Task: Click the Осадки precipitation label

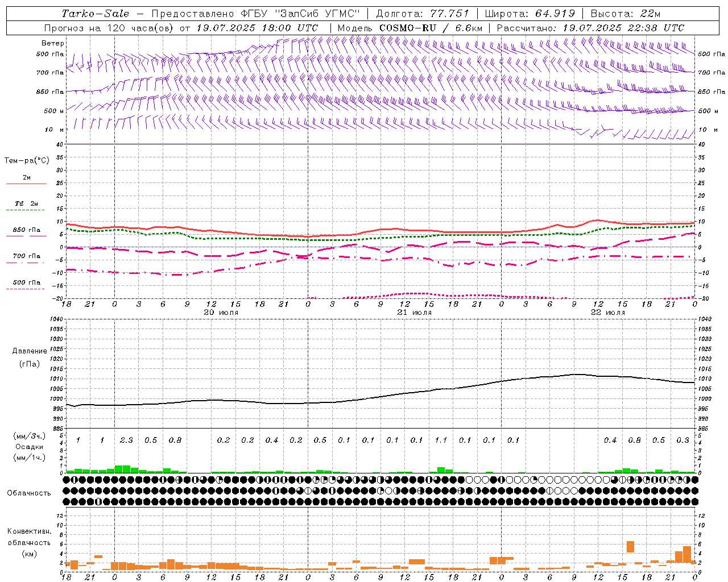Action: (30, 447)
